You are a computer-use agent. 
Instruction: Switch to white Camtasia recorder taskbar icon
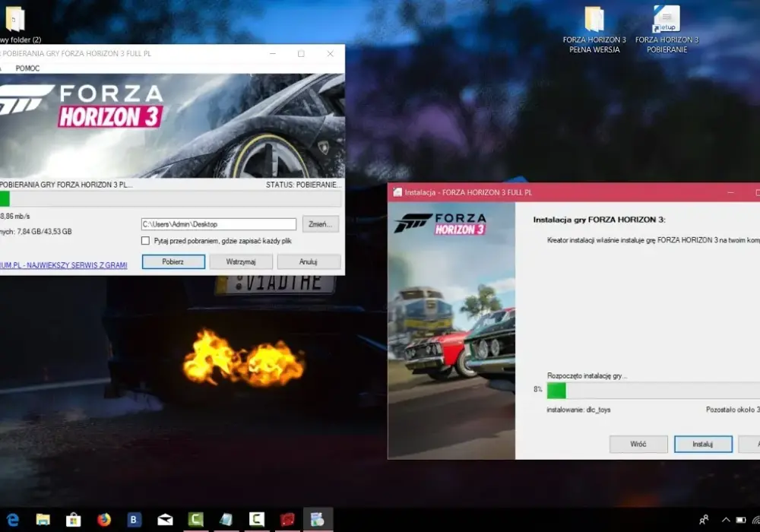tap(256, 519)
